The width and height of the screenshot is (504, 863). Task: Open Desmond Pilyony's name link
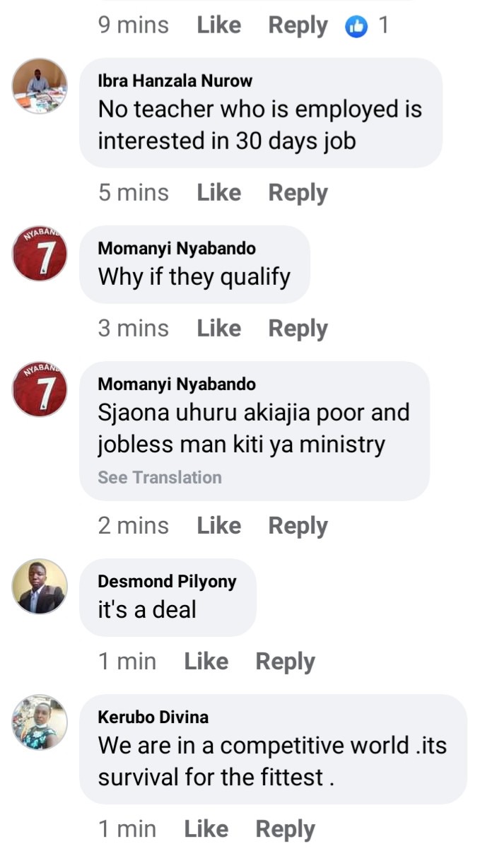tap(167, 582)
